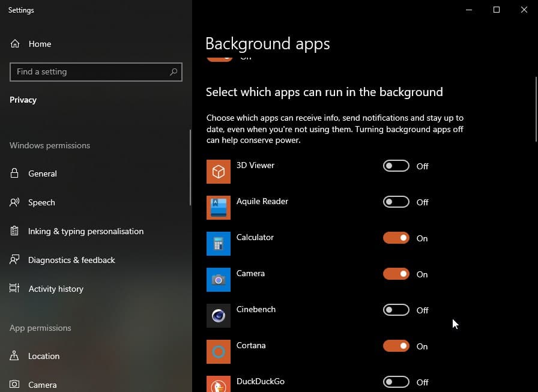
Task: Click the Calculator app name
Action: pyautogui.click(x=255, y=237)
